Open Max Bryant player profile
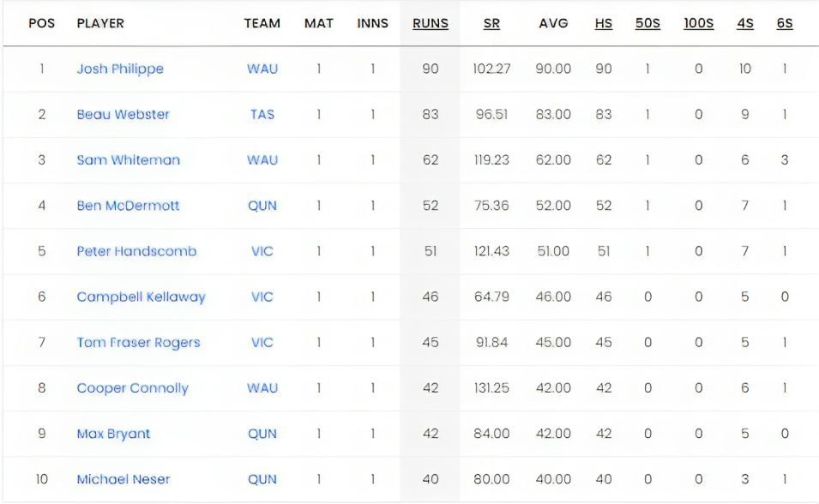 click(113, 434)
